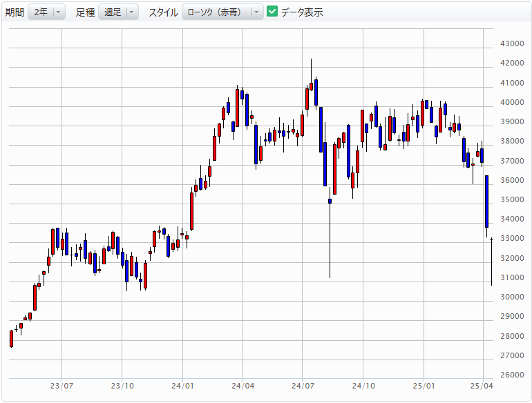This screenshot has height=403, width=532.
Task: Click the first red candle near 28000
Action: tap(12, 339)
